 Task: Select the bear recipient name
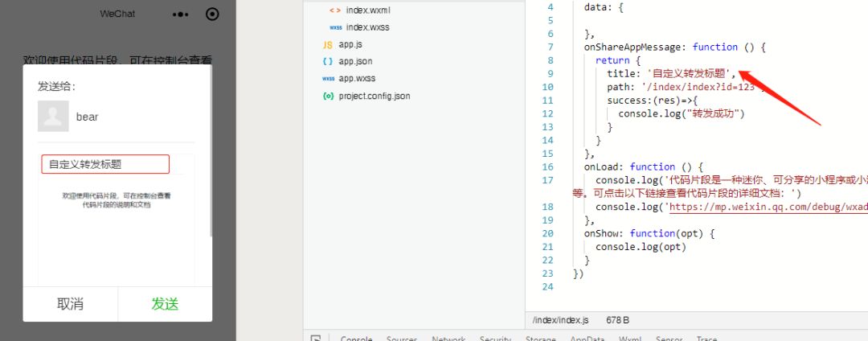click(88, 117)
